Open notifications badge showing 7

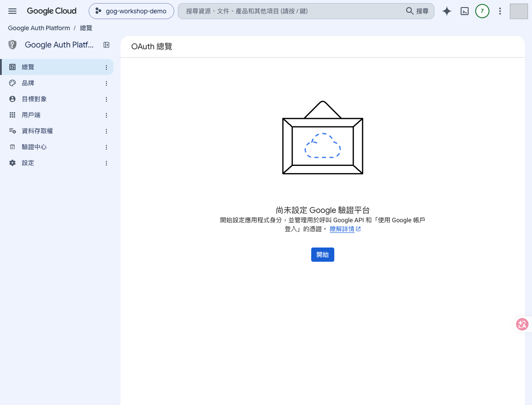[x=482, y=11]
